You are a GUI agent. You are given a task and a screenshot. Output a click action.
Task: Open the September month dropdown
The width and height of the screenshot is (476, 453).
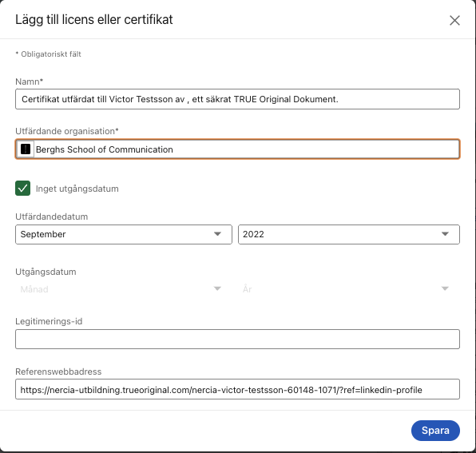[124, 234]
